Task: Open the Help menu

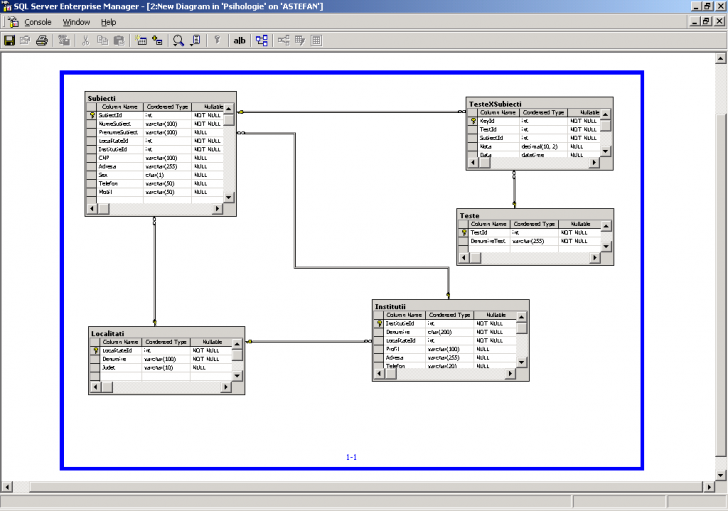Action: click(108, 22)
